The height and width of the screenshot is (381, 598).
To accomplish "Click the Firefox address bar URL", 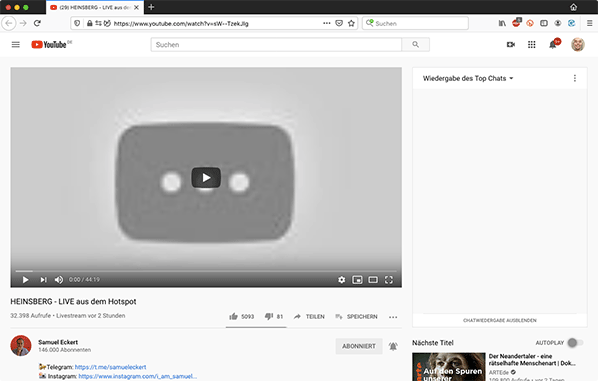I will click(181, 23).
